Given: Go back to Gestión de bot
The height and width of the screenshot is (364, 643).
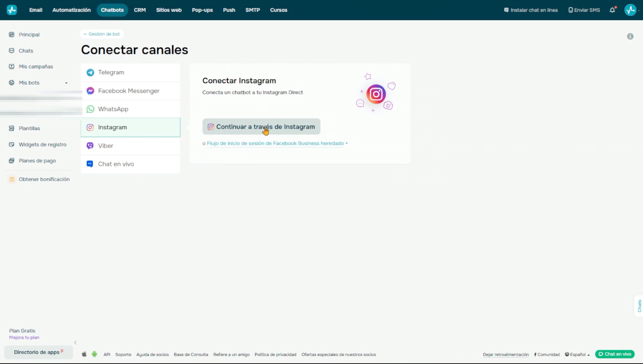Looking at the screenshot, I should pos(102,34).
